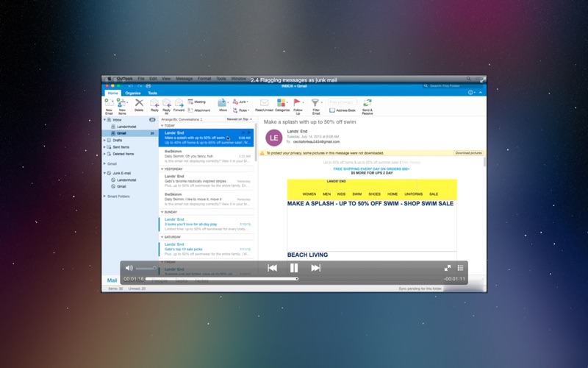
Task: Open the Address Book
Action: 343,110
